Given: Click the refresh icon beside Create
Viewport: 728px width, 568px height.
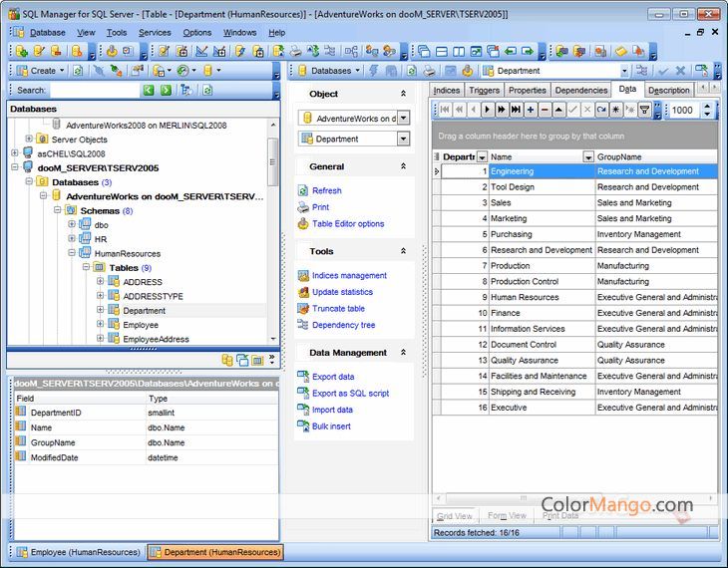Looking at the screenshot, I should (79, 71).
